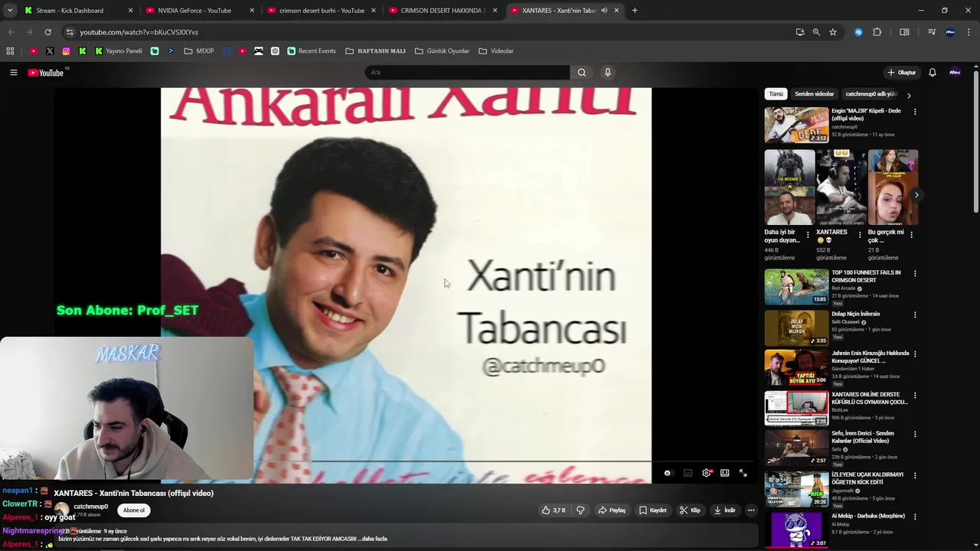The image size is (980, 551).
Task: Click the catchmeup0 channel name link
Action: pyautogui.click(x=90, y=507)
